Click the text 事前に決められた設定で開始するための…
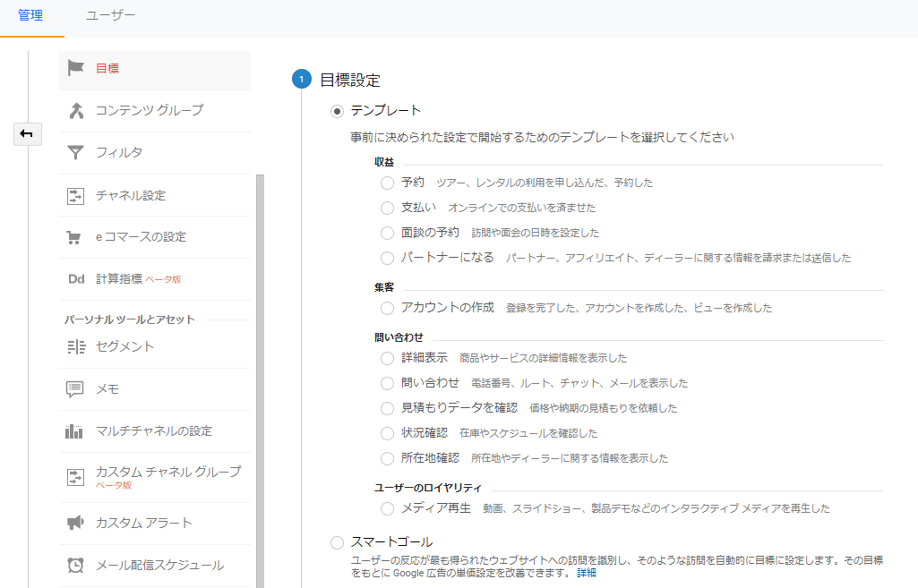Screen dimensions: 918x588 click(542, 138)
